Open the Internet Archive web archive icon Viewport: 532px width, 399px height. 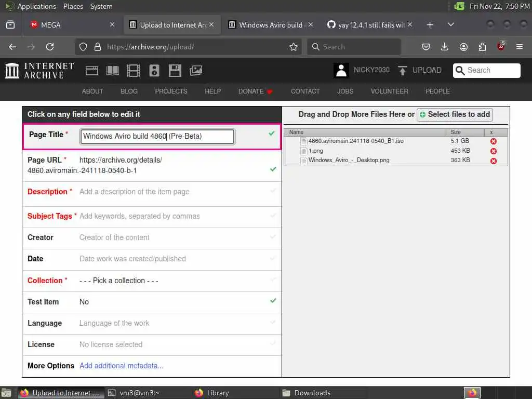(x=91, y=71)
